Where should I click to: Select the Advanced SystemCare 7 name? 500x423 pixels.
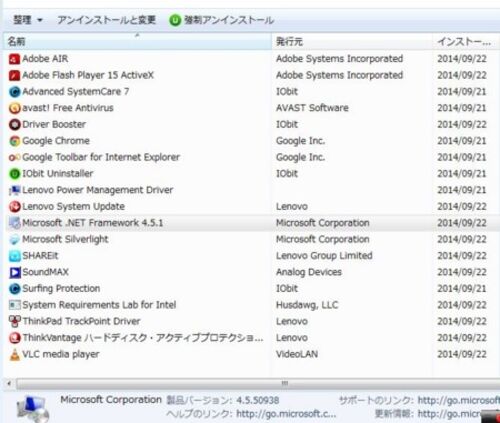click(76, 92)
